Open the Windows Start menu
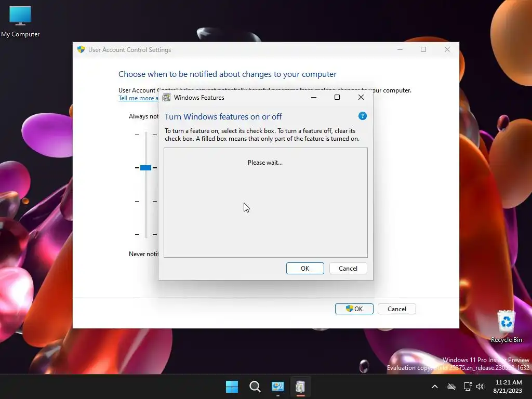Image resolution: width=532 pixels, height=399 pixels. click(232, 387)
